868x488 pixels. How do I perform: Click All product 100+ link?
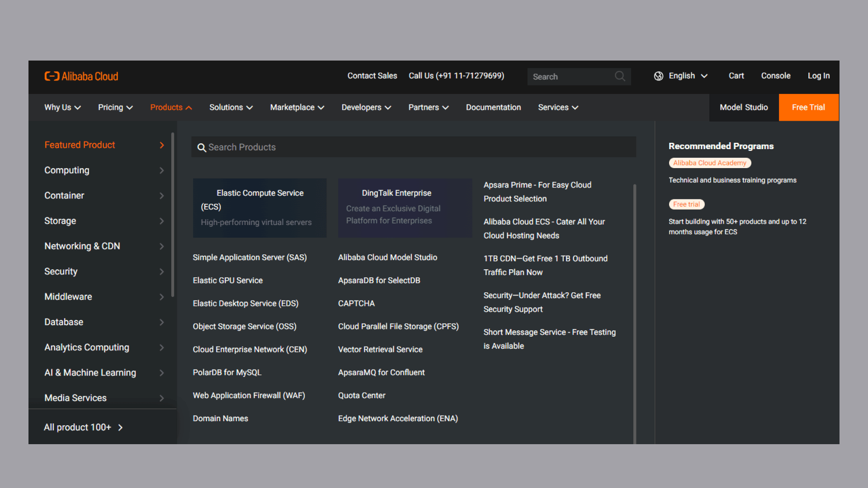click(x=84, y=427)
